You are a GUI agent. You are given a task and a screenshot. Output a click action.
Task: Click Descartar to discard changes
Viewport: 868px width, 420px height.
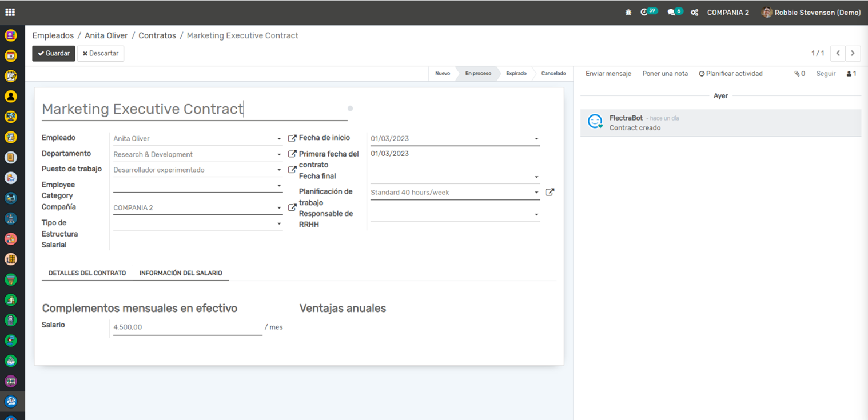coord(101,54)
